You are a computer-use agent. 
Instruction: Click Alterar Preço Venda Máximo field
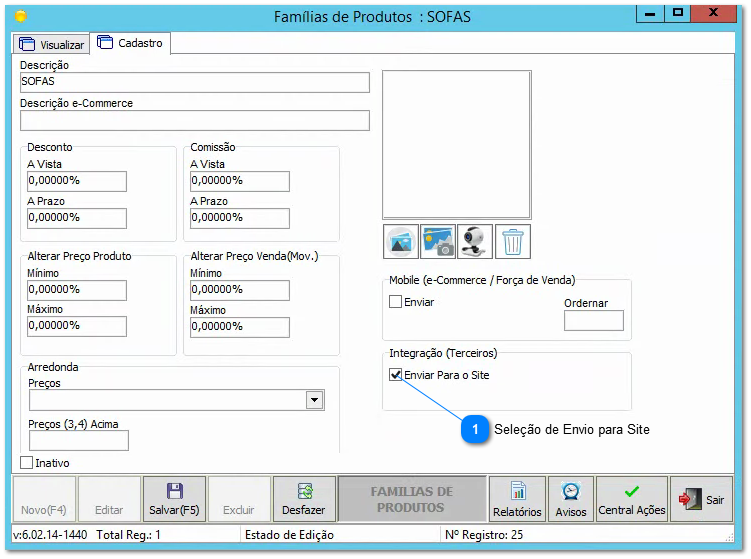[239, 327]
